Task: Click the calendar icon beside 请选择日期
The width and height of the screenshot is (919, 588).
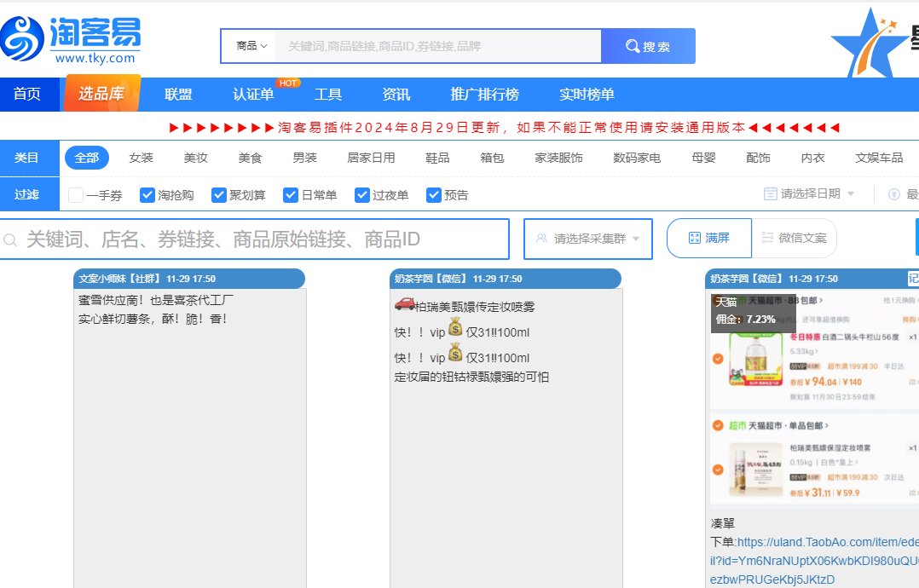Action: (770, 193)
